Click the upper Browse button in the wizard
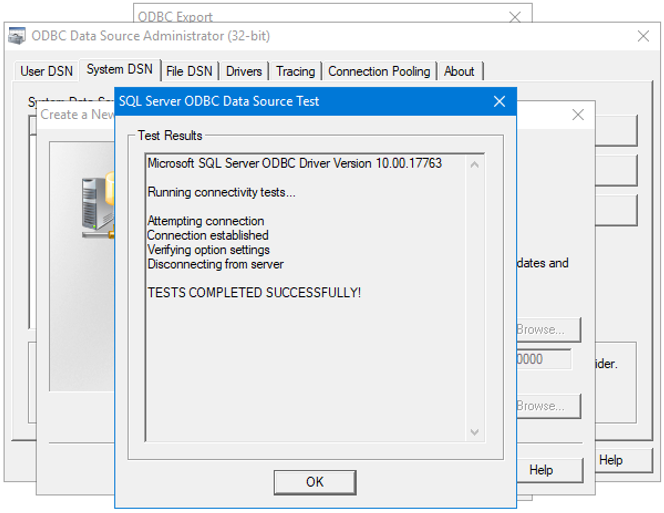Image resolution: width=664 pixels, height=513 pixels. click(548, 330)
